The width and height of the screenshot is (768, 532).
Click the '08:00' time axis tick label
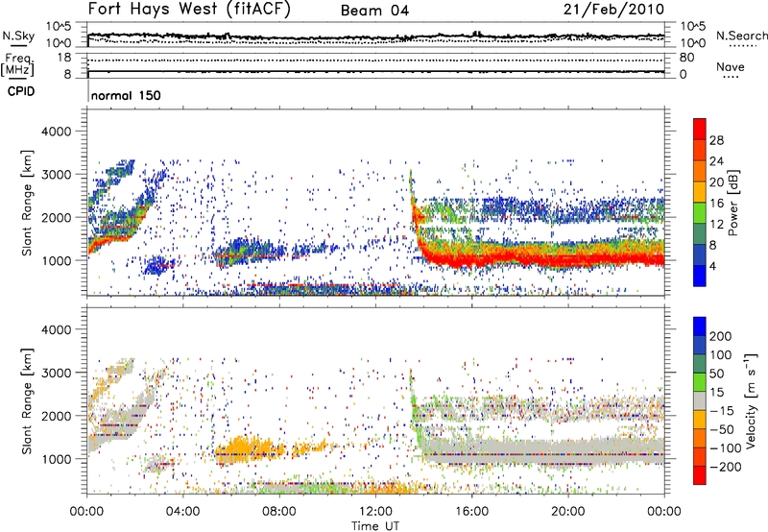pos(279,512)
